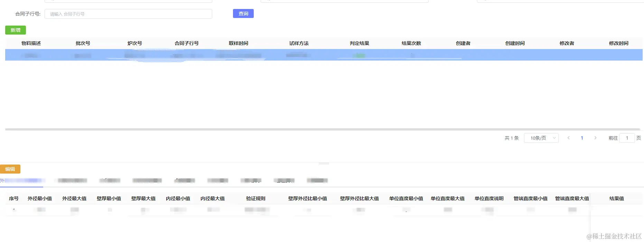Click the 前往 page jump input box
This screenshot has height=242, width=644.
(x=627, y=138)
